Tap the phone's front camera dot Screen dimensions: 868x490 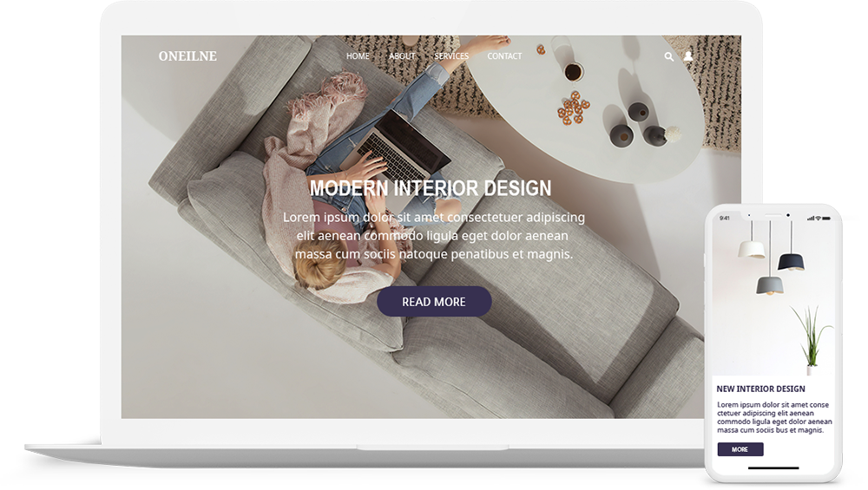click(x=788, y=215)
